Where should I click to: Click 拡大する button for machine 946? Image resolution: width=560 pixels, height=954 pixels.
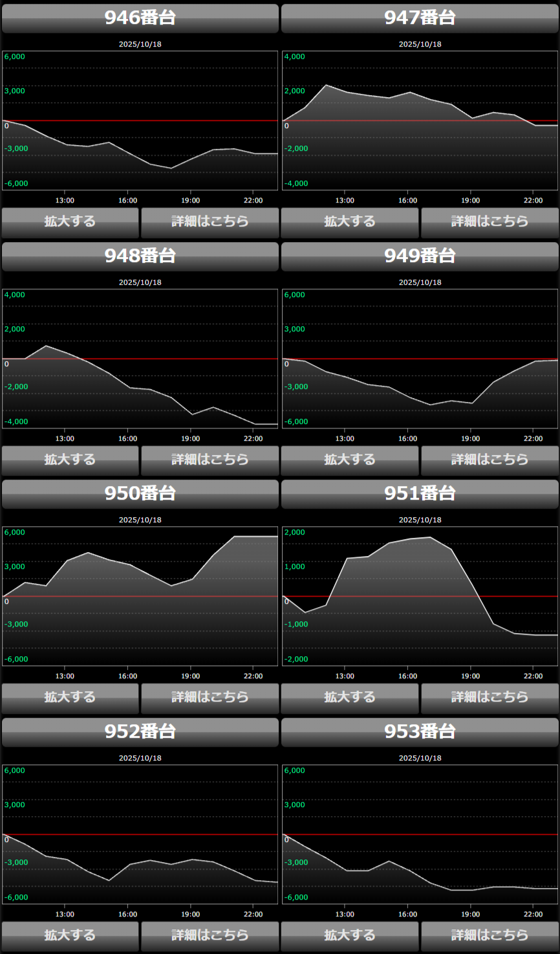coord(70,222)
